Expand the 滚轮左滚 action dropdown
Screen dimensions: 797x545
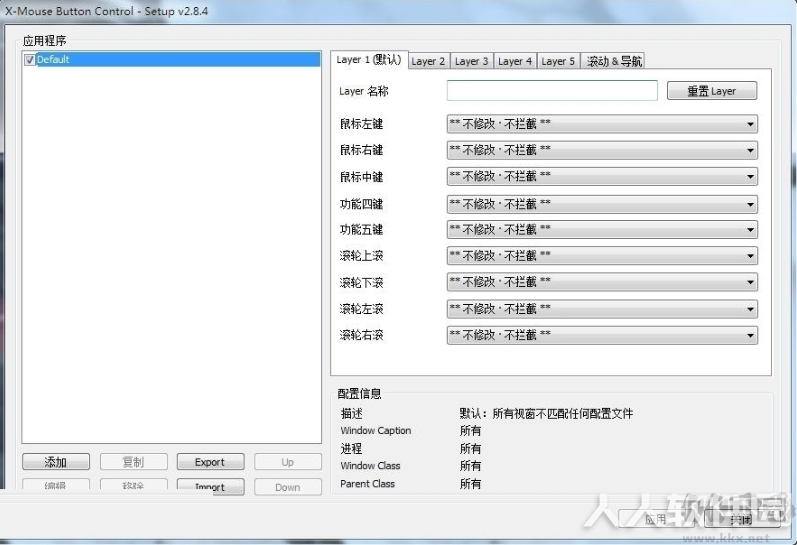(x=602, y=309)
